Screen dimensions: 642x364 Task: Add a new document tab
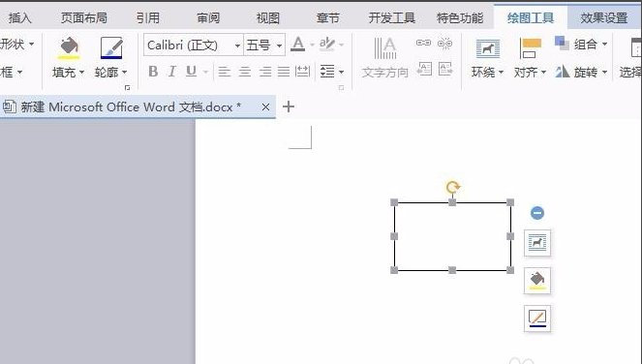click(x=289, y=106)
